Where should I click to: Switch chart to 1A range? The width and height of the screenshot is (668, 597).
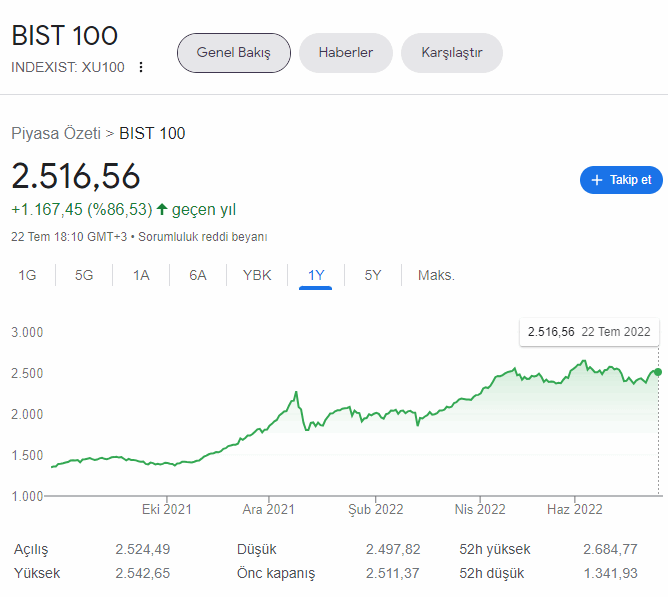click(x=141, y=275)
